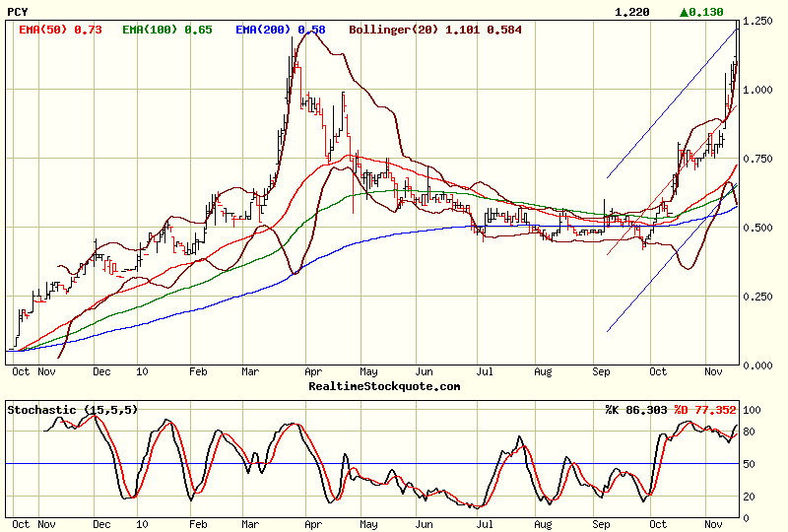This screenshot has height=532, width=788.
Task: Click the 20 level on the stochastic scale
Action: [749, 497]
